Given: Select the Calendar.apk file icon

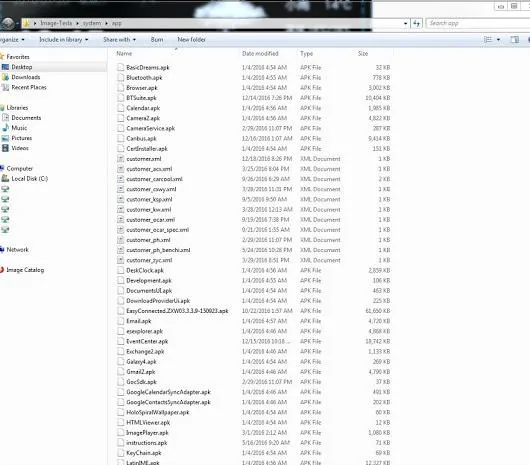Looking at the screenshot, I should click(120, 108).
